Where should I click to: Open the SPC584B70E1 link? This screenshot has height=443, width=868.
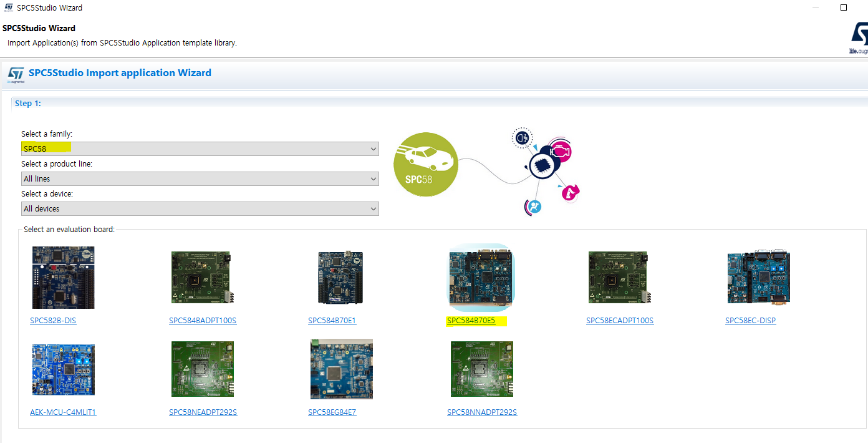pos(332,321)
